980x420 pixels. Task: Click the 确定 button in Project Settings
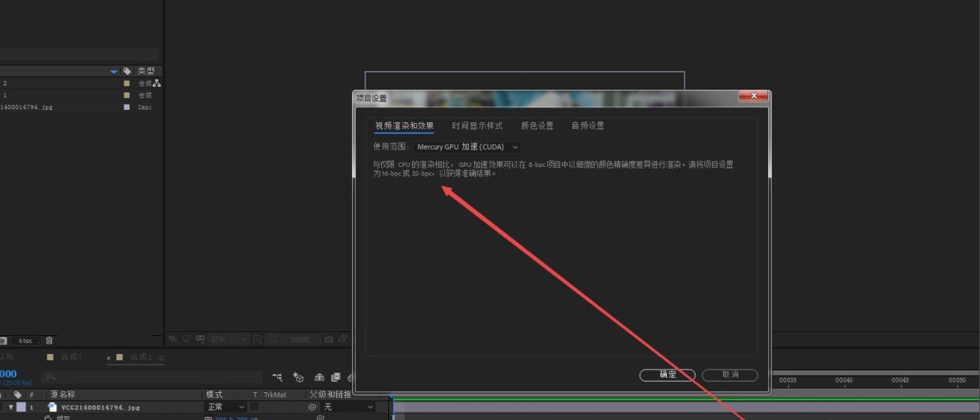coord(666,375)
